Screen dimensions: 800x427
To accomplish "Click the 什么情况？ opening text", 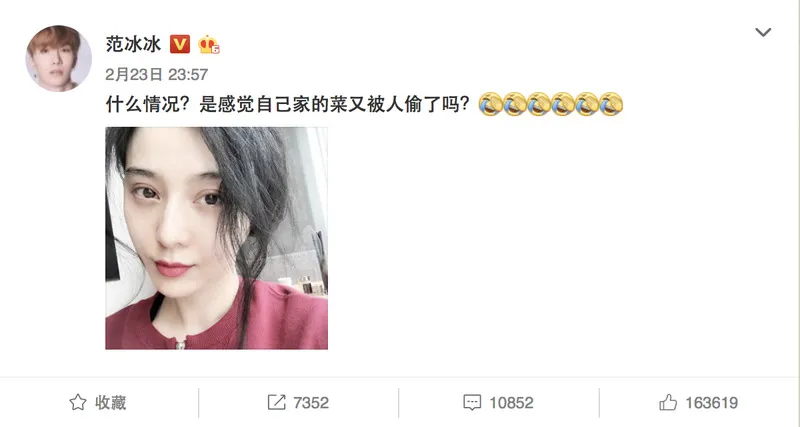I will (x=152, y=104).
